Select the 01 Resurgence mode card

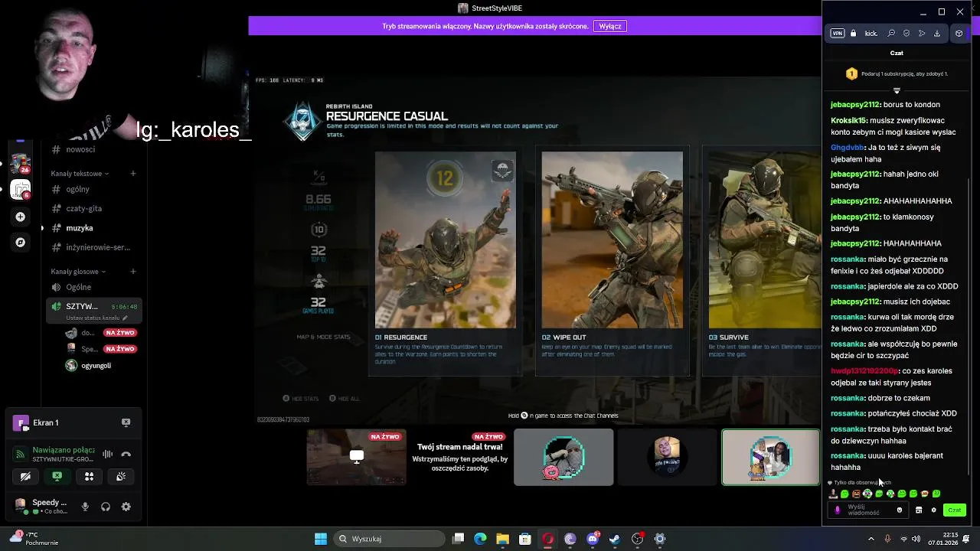446,261
